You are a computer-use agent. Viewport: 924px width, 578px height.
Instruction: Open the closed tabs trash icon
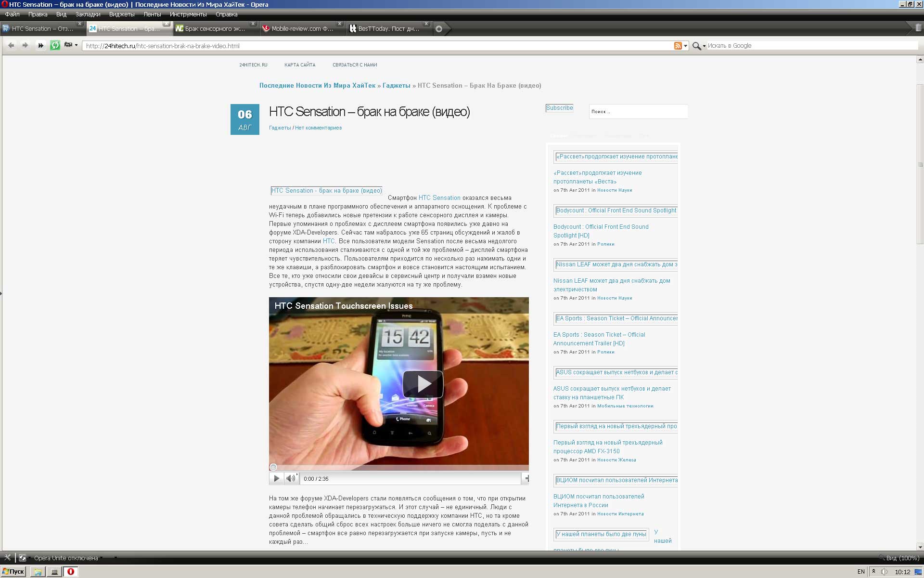[x=918, y=28]
